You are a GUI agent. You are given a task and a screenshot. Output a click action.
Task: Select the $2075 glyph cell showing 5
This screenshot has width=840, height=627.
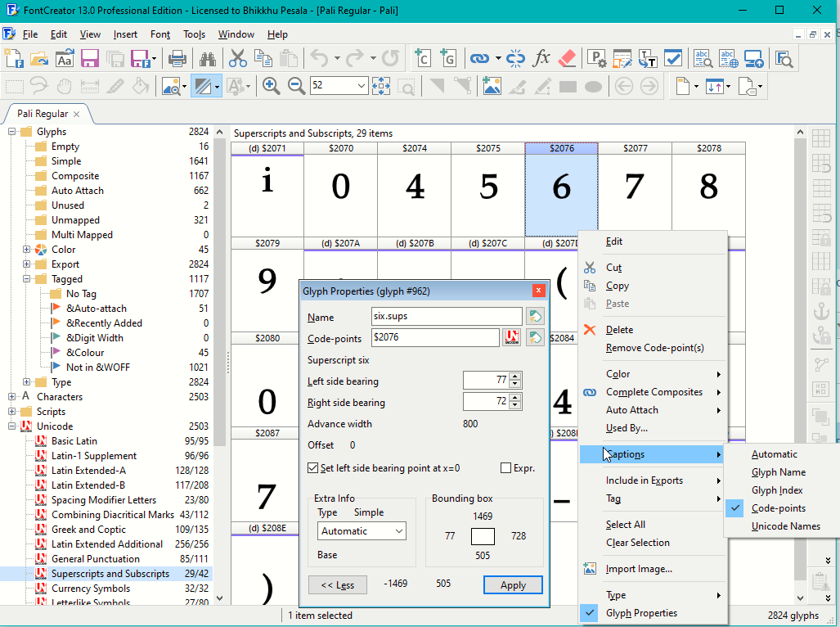[x=488, y=189]
